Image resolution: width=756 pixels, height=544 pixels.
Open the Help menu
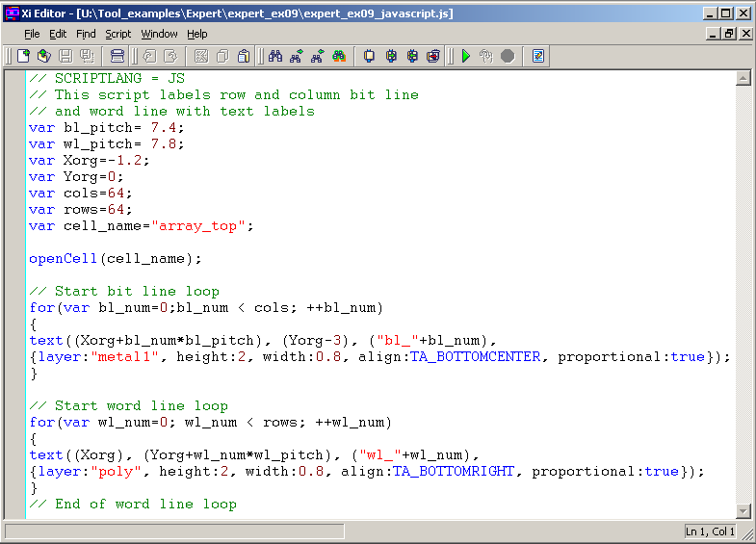tap(196, 34)
